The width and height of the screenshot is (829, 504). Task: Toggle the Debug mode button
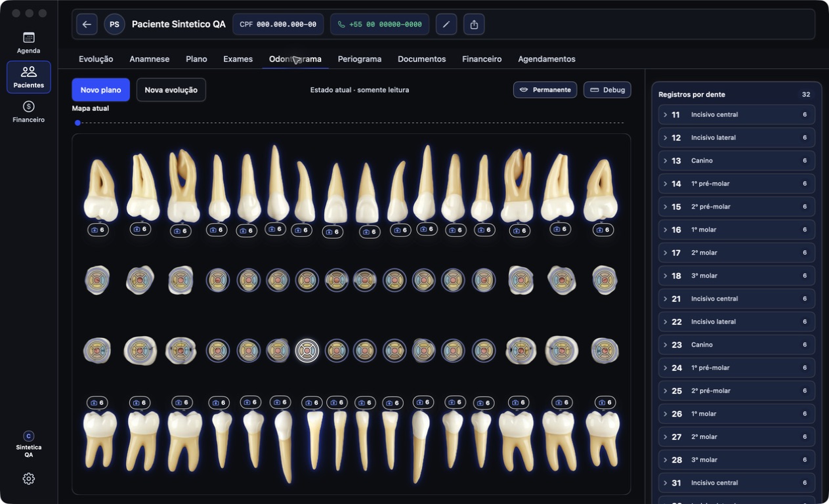click(607, 90)
